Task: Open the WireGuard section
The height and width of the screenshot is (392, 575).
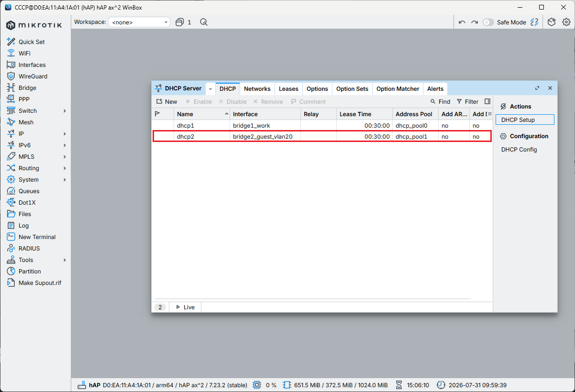Action: click(33, 76)
